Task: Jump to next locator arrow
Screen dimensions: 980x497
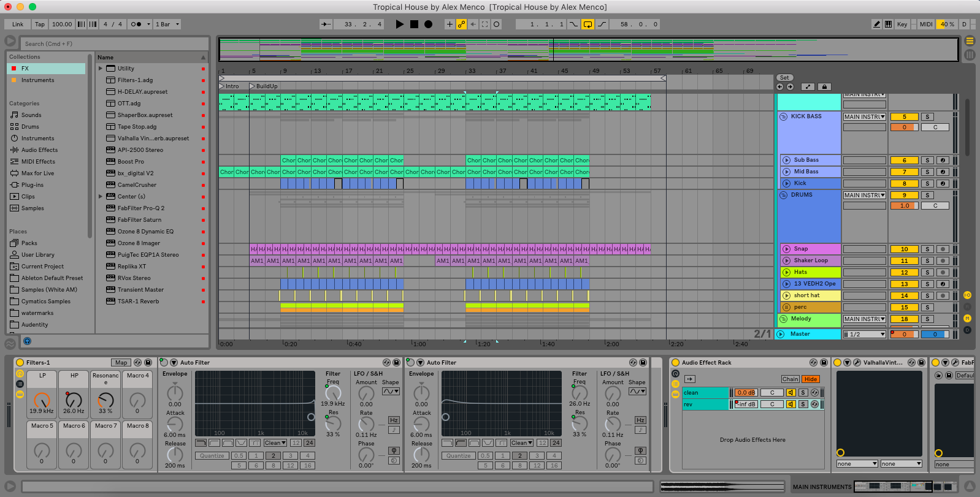Action: [x=789, y=87]
